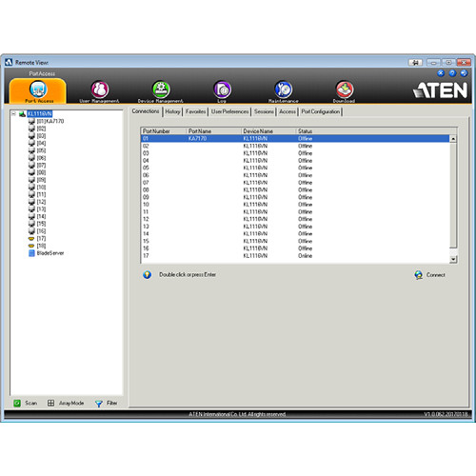The height and width of the screenshot is (476, 476).
Task: Click the KL1116VN device icon in tree
Action: click(22, 114)
